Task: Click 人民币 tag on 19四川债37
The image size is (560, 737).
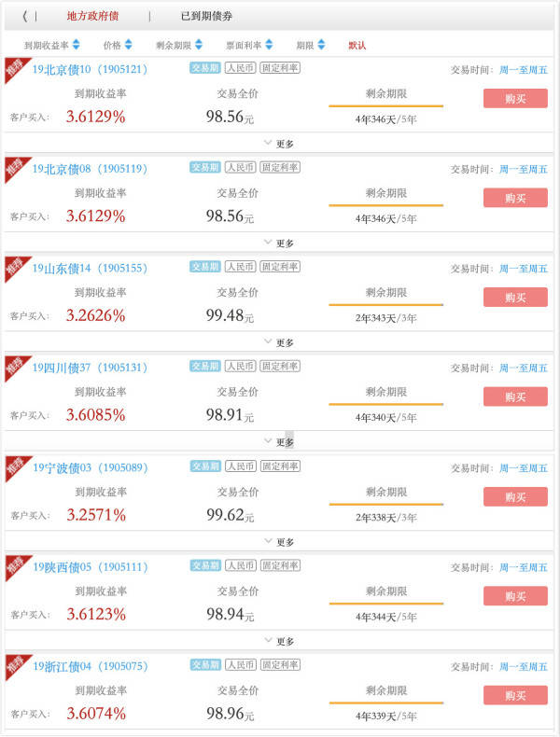Action: [x=240, y=366]
